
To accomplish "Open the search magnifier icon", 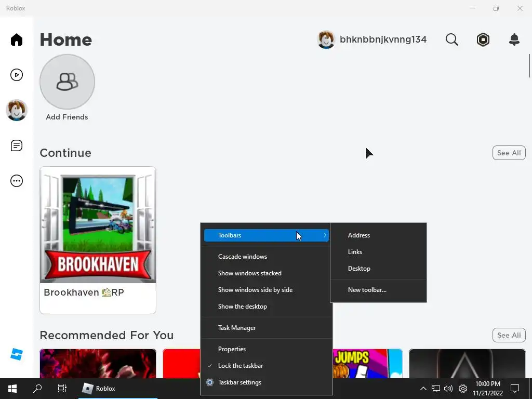I will click(451, 39).
